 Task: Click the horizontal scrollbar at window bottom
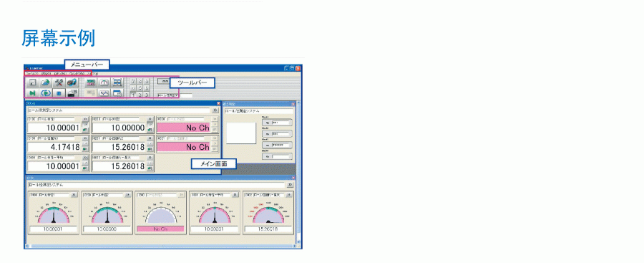coord(162,246)
